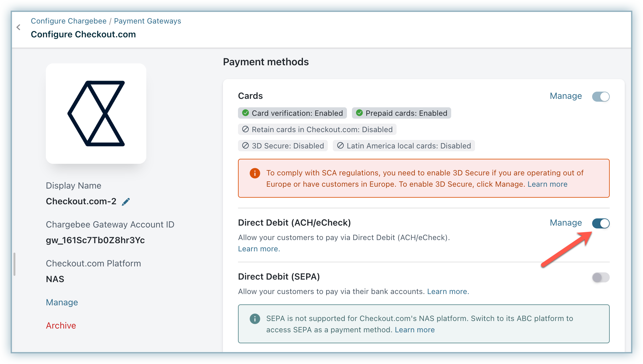The width and height of the screenshot is (643, 364).
Task: Toggle the Cards payment method switch
Action: click(601, 96)
